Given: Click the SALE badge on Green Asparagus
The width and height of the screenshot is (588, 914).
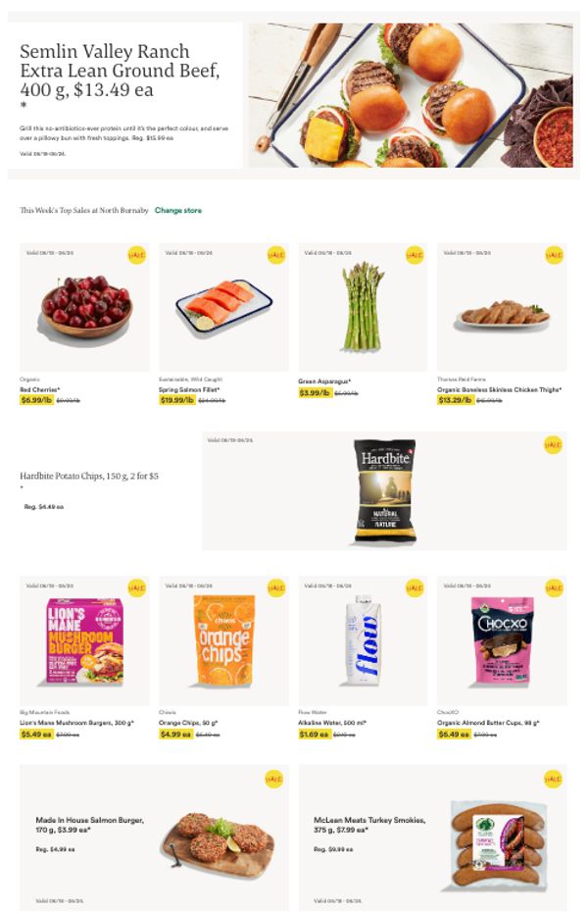Looking at the screenshot, I should click(415, 255).
